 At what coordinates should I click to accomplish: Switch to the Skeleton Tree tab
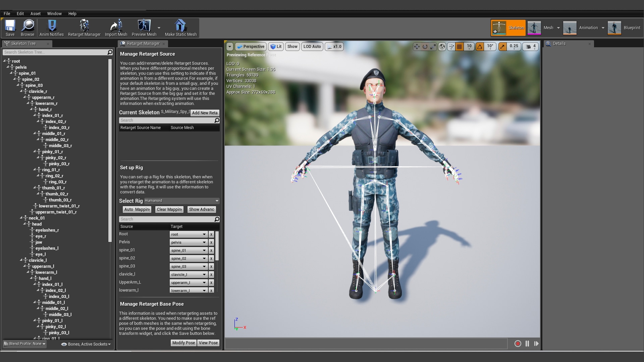coord(23,44)
